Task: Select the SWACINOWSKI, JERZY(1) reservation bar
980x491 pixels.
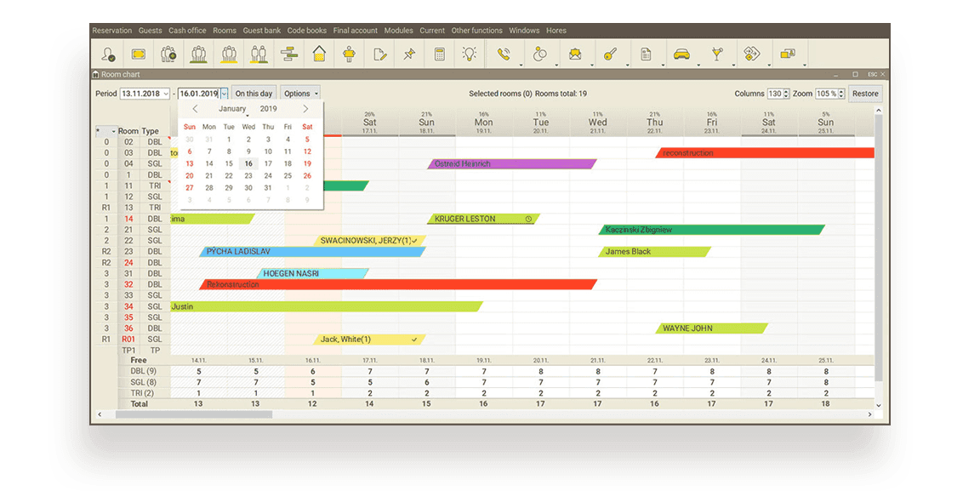Action: [370, 240]
